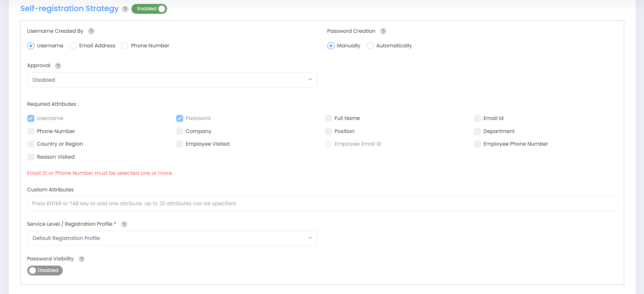Check the Employee Phone Number checkbox

(477, 144)
